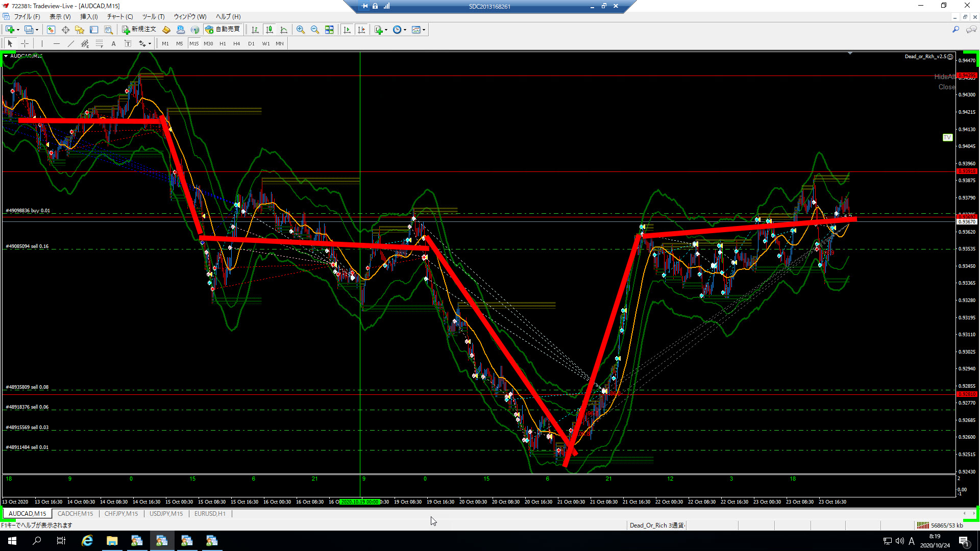This screenshot has height=551, width=980.
Task: Open the 表示(V) menu
Action: coord(60,16)
